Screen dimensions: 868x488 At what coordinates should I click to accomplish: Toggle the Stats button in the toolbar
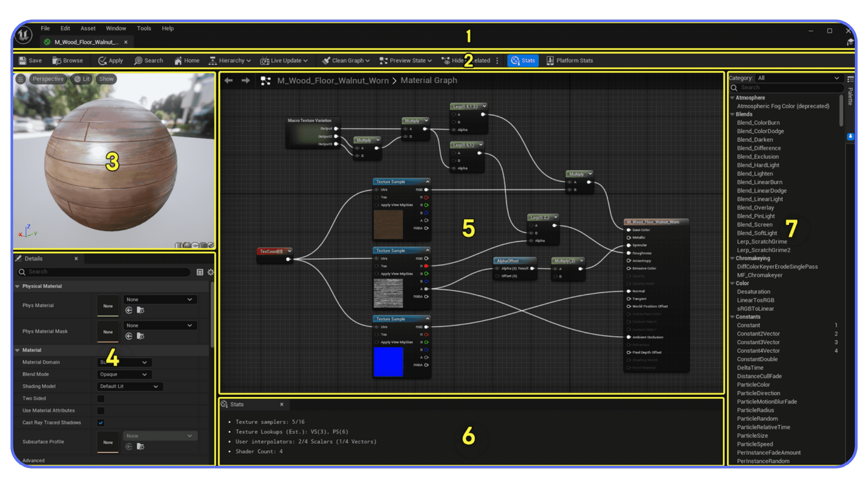(x=523, y=61)
